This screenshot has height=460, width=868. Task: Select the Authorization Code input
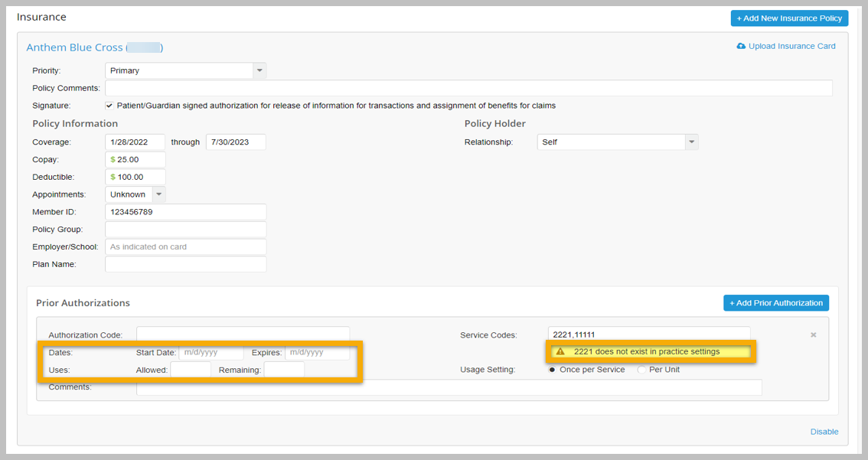pyautogui.click(x=243, y=334)
